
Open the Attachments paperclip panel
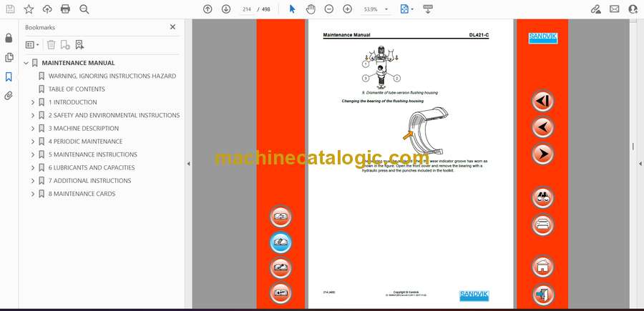(9, 96)
